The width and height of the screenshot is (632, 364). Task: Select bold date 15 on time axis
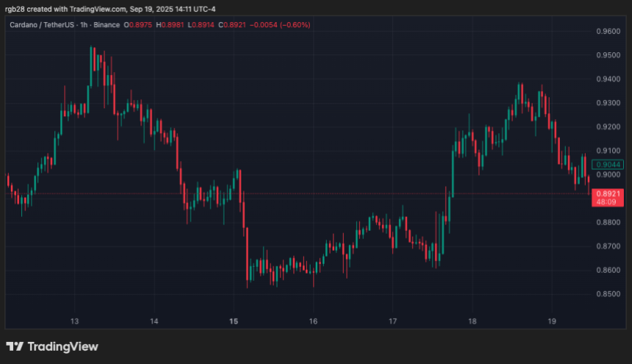point(234,321)
